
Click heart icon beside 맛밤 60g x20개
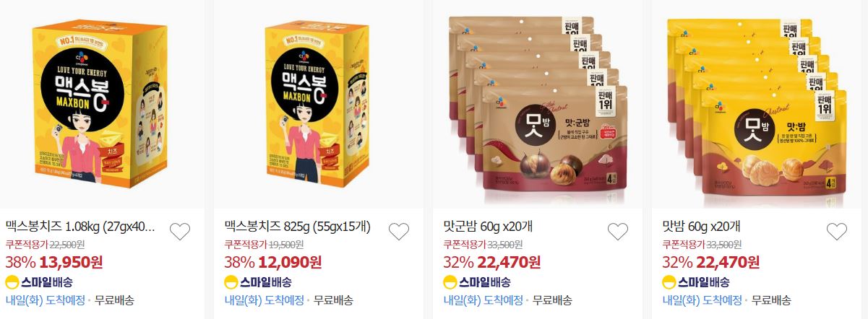pyautogui.click(x=836, y=232)
